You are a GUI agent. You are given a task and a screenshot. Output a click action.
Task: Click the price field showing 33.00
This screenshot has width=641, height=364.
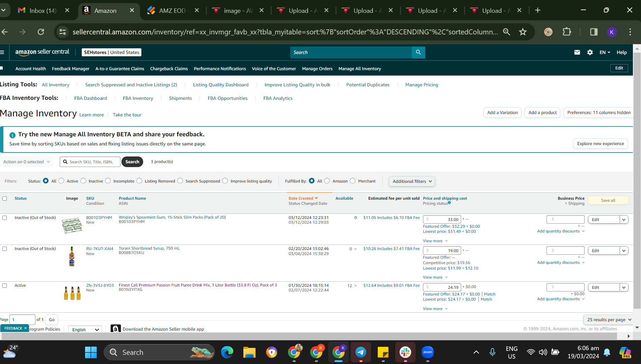tap(442, 220)
